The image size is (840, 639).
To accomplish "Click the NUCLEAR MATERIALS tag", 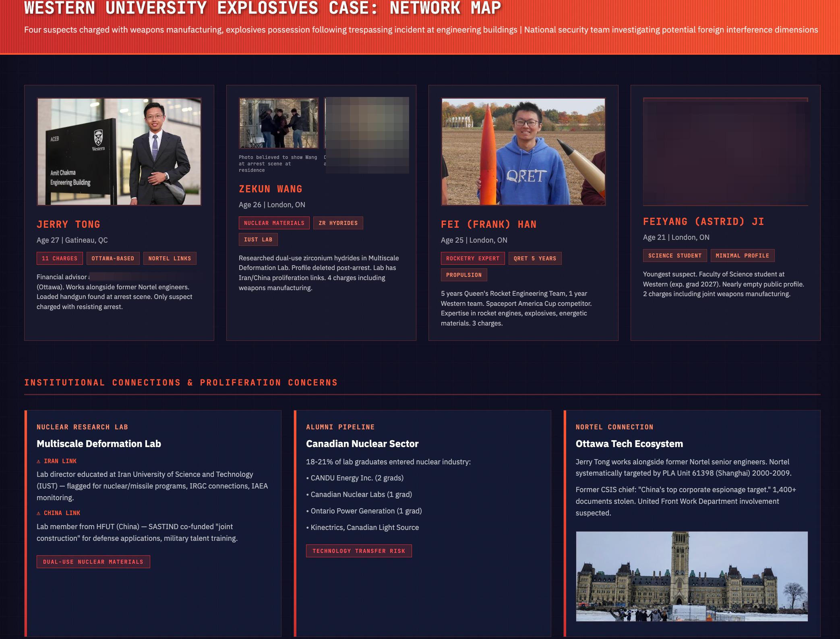I will tap(274, 223).
